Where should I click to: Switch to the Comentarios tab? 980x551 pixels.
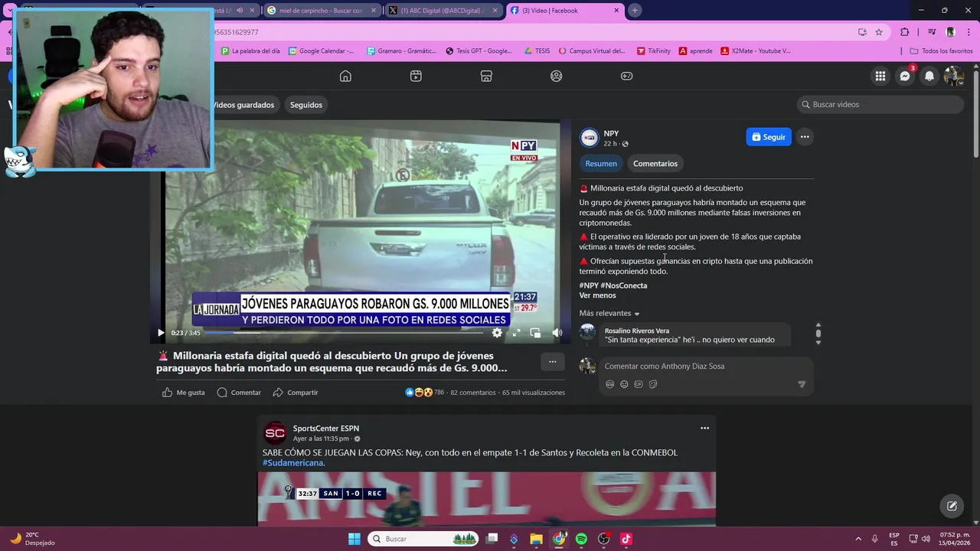tap(655, 164)
